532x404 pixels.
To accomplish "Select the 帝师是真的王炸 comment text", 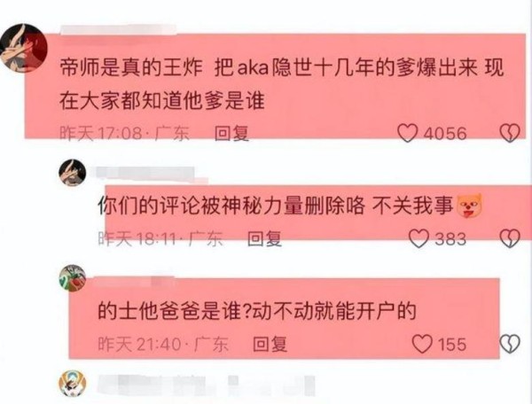I will [282, 84].
